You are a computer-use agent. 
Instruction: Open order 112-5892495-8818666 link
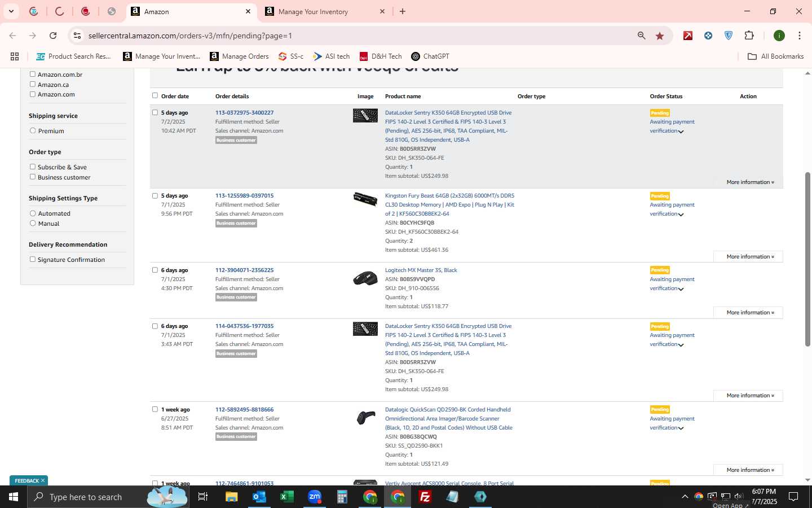point(244,409)
